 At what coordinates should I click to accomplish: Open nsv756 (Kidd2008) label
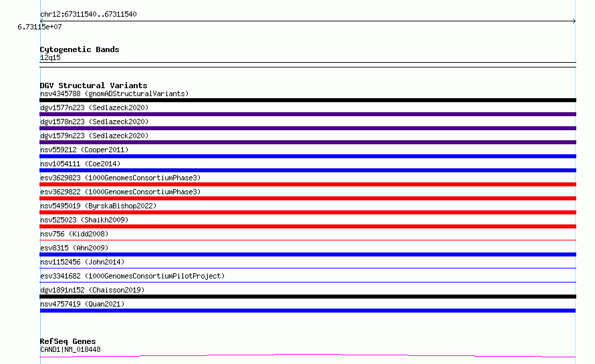pyautogui.click(x=74, y=234)
